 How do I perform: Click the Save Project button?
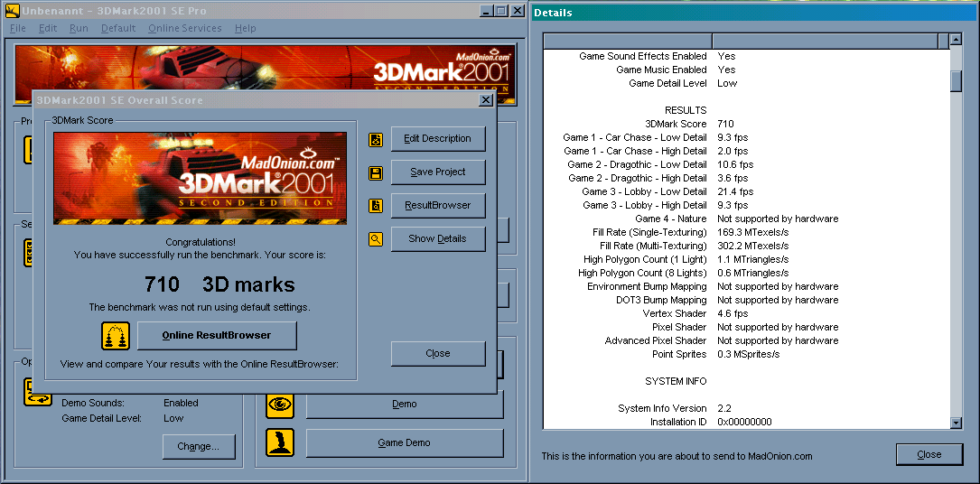(x=437, y=172)
